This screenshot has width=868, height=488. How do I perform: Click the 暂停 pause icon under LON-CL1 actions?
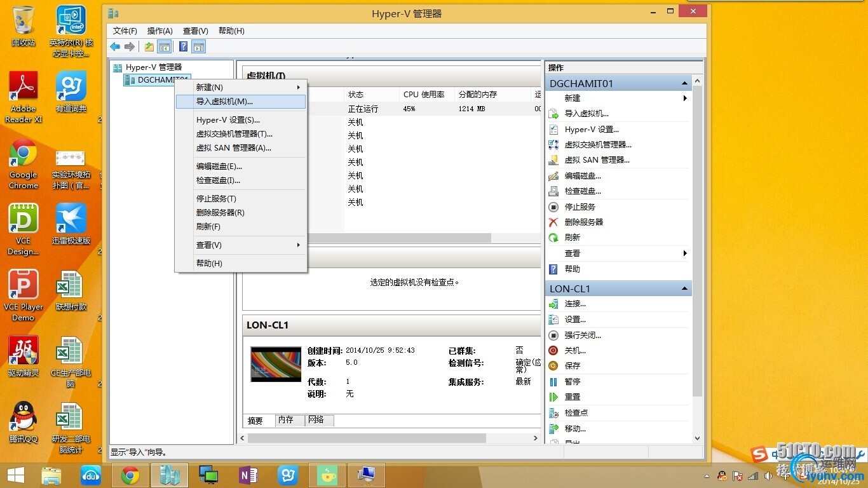click(x=553, y=382)
